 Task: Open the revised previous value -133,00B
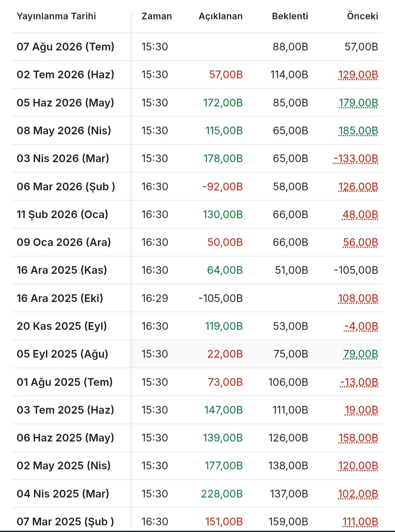(356, 159)
